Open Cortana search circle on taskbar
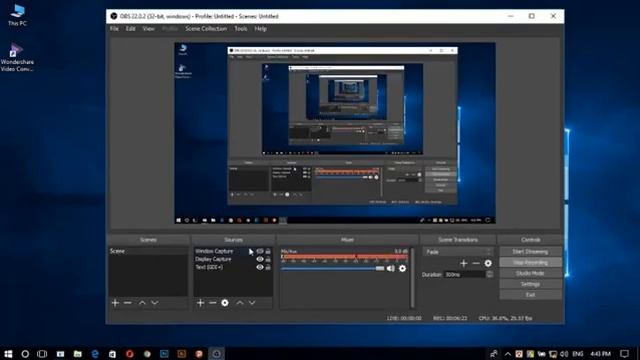The image size is (640, 360). point(25,354)
